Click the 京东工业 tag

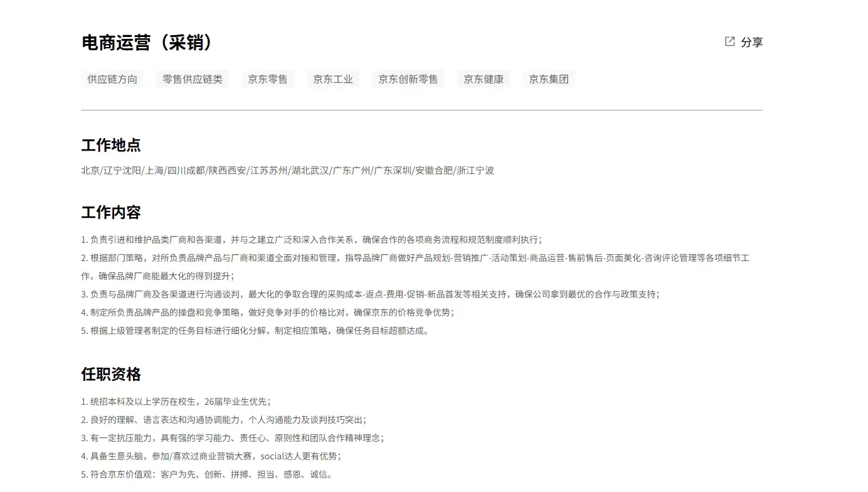point(333,79)
